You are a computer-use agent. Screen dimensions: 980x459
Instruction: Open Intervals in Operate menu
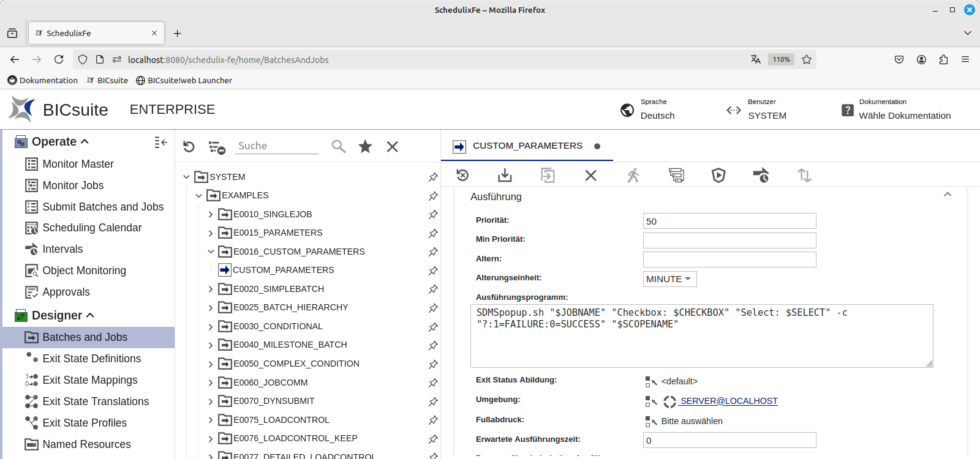tap(62, 249)
